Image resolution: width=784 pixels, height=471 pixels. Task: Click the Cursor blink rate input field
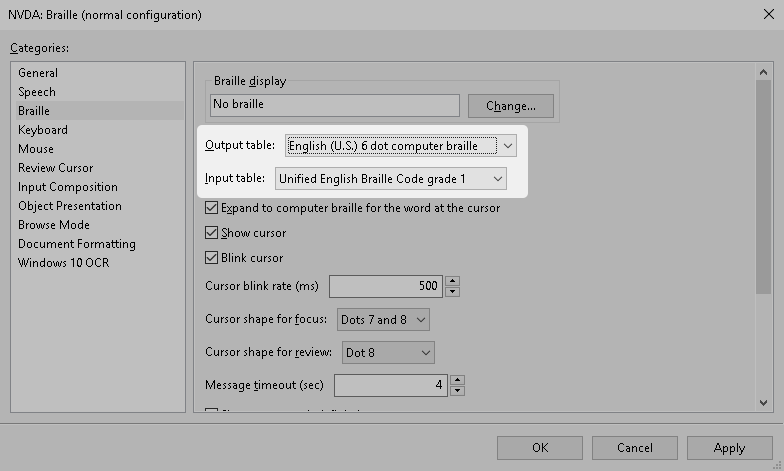click(x=385, y=286)
